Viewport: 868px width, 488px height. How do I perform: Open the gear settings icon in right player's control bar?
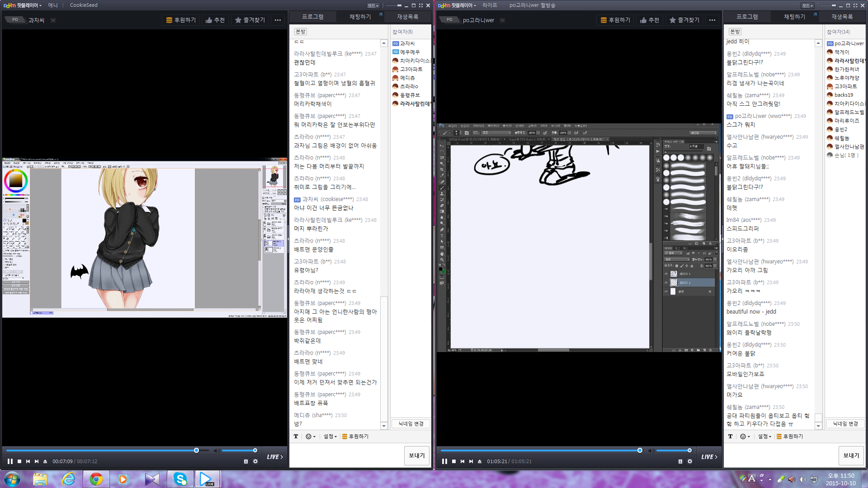point(690,461)
